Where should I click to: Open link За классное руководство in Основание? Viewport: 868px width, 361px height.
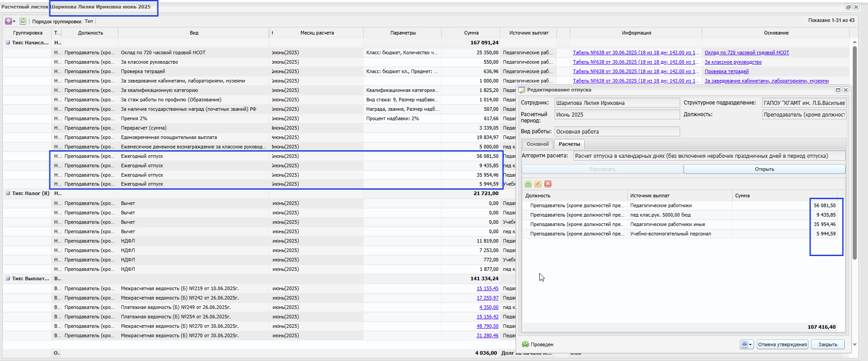[733, 62]
